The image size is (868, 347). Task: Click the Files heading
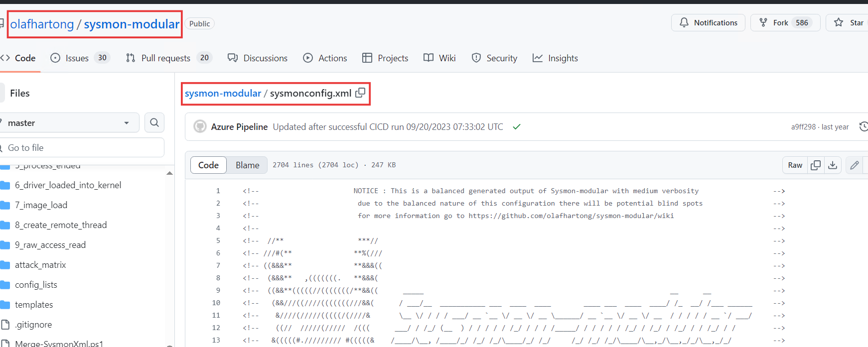[20, 93]
